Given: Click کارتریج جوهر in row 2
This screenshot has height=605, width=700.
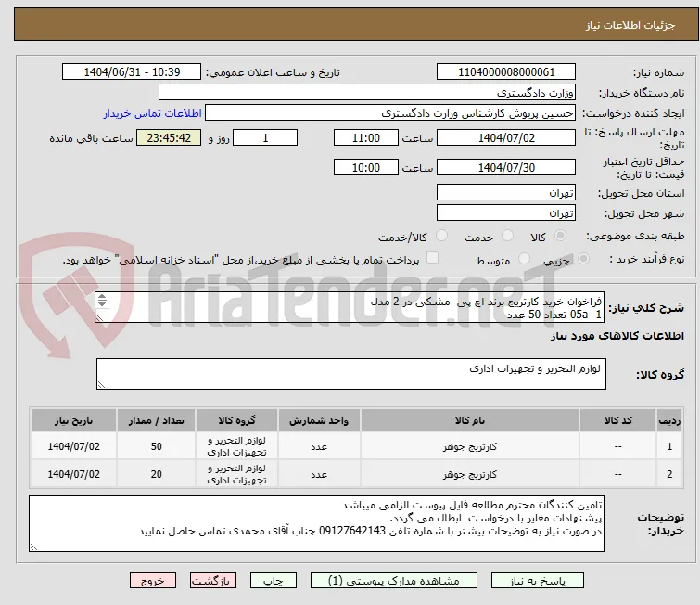Looking at the screenshot, I should 470,474.
